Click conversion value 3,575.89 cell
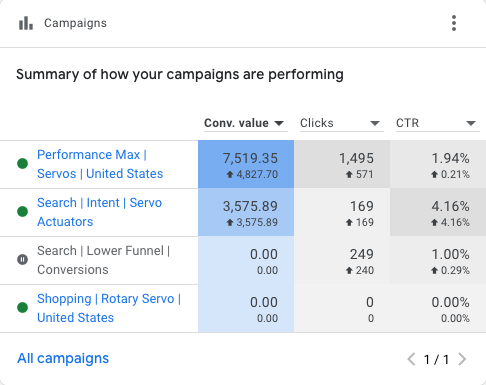 (x=246, y=212)
